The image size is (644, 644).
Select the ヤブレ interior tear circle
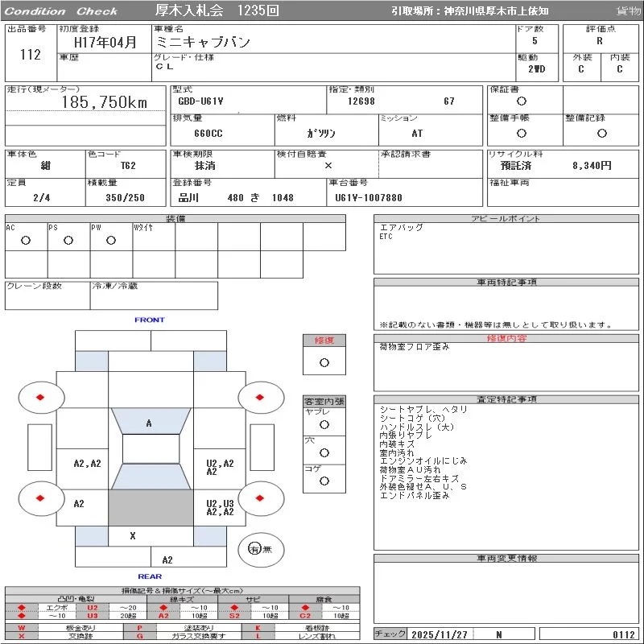click(x=324, y=423)
